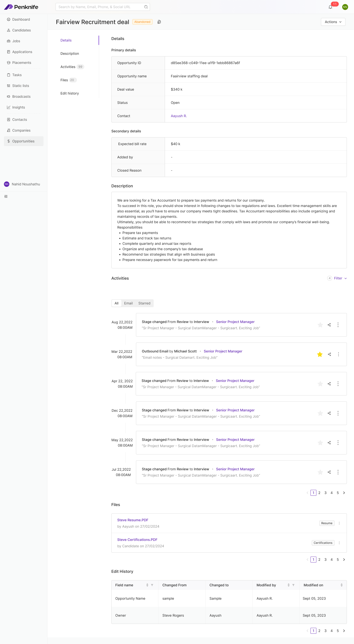Star the Dec 22,2022 activity
The height and width of the screenshot is (644, 354).
320,413
